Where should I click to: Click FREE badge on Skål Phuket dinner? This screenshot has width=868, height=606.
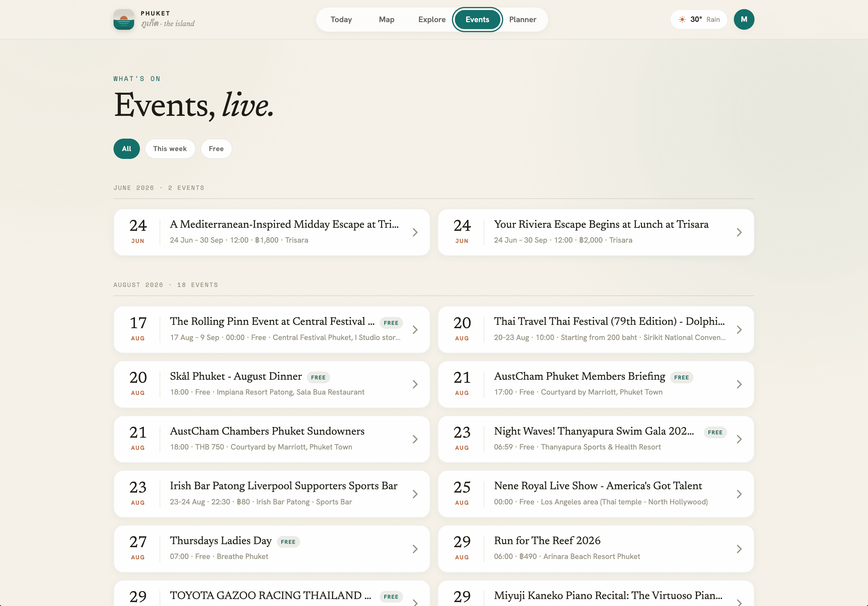click(318, 377)
